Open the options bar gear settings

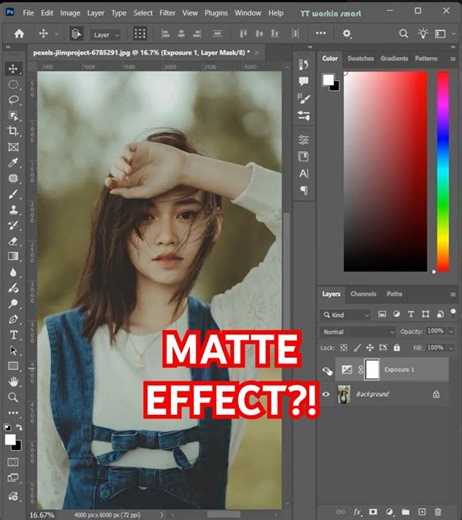coord(347,34)
